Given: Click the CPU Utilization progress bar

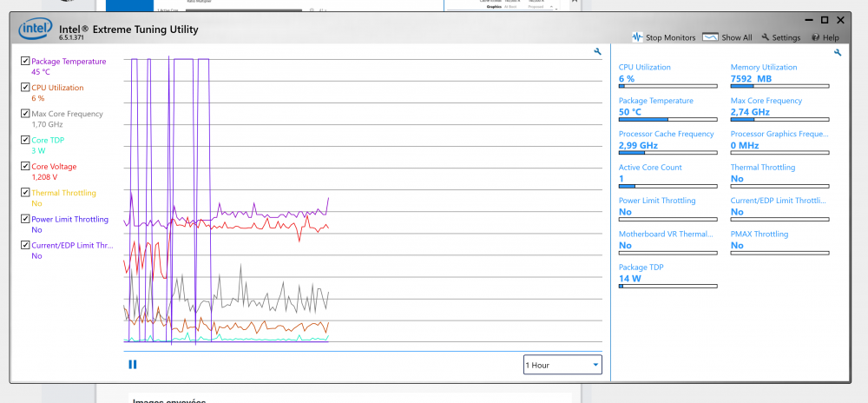Looking at the screenshot, I should coord(667,86).
